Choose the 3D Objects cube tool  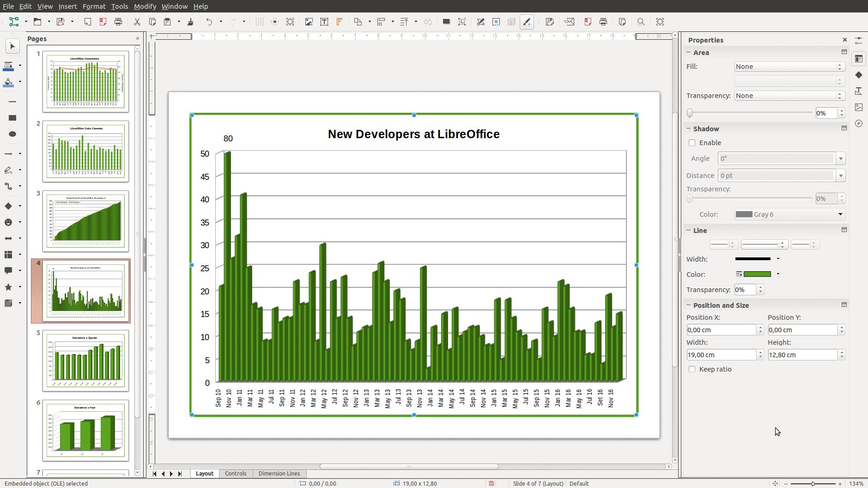(x=8, y=303)
